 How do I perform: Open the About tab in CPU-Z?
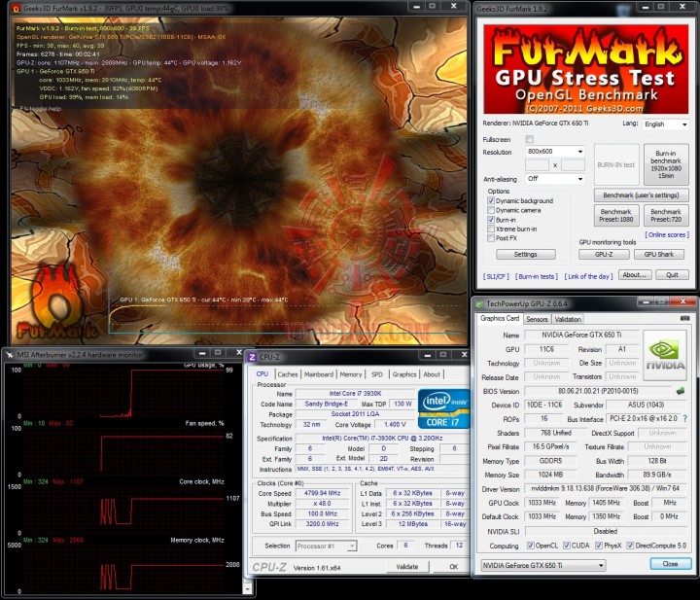432,374
